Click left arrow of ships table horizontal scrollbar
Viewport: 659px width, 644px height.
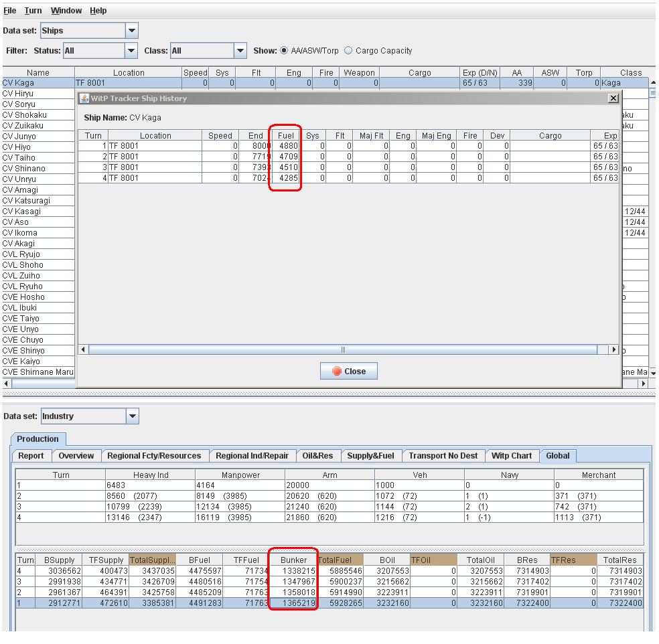point(6,384)
